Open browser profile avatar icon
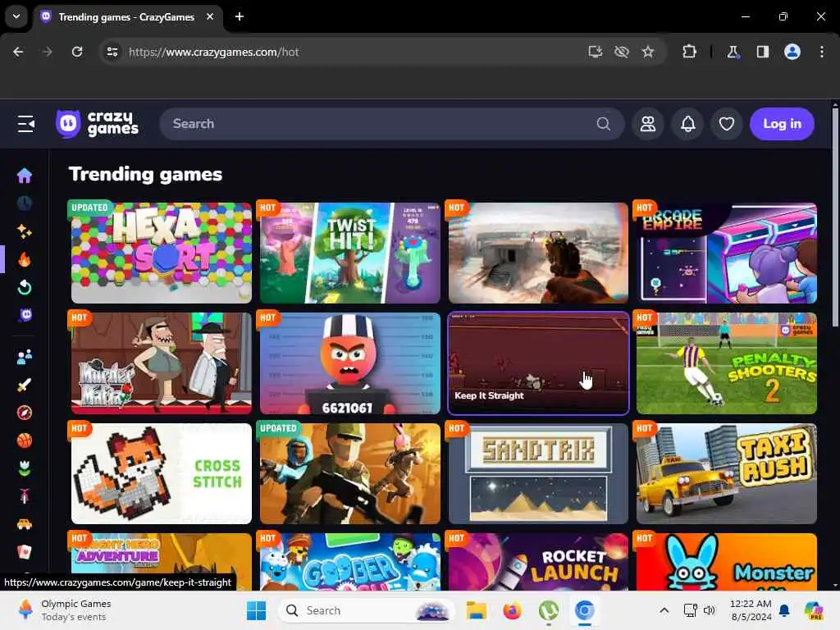Image resolution: width=840 pixels, height=630 pixels. pyautogui.click(x=792, y=52)
